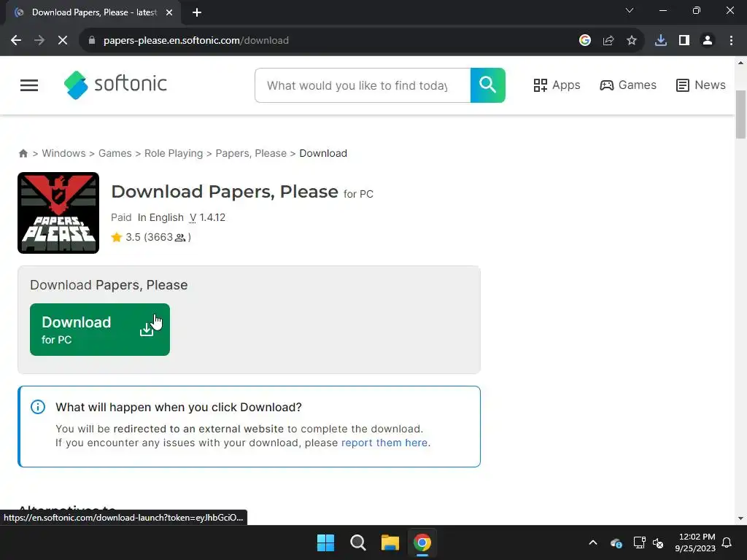Open Chrome three-dot menu

pos(731,41)
